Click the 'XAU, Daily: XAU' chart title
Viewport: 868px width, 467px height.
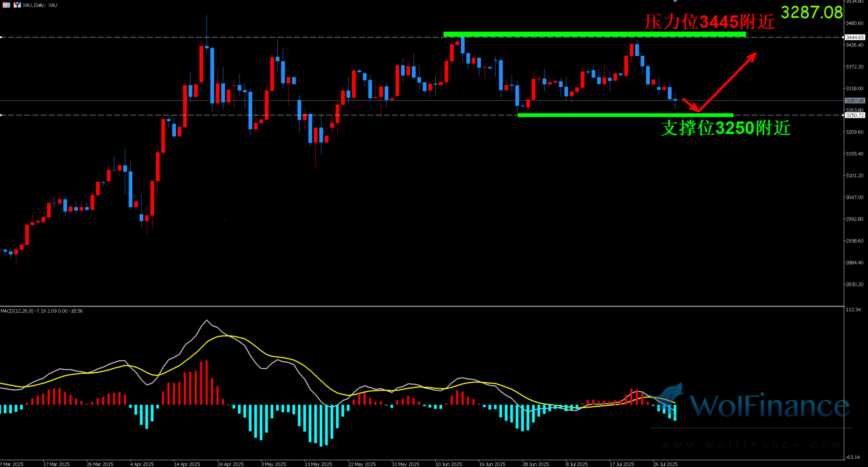(x=40, y=5)
